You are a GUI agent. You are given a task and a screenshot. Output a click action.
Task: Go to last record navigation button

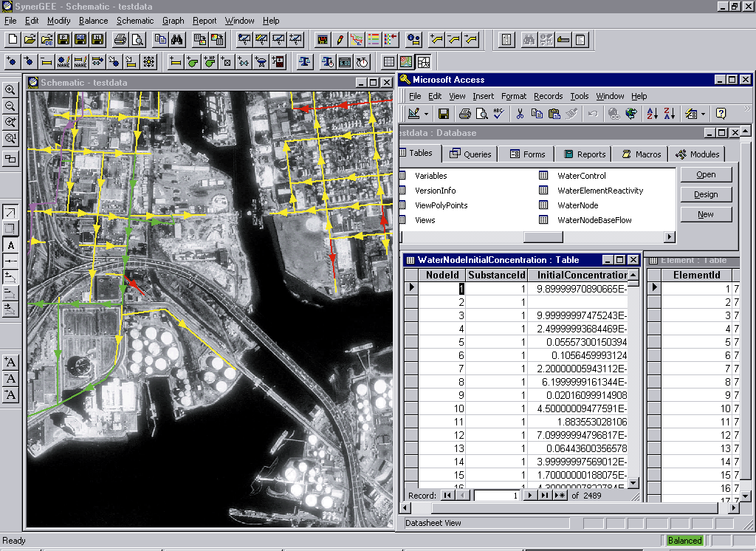545,496
